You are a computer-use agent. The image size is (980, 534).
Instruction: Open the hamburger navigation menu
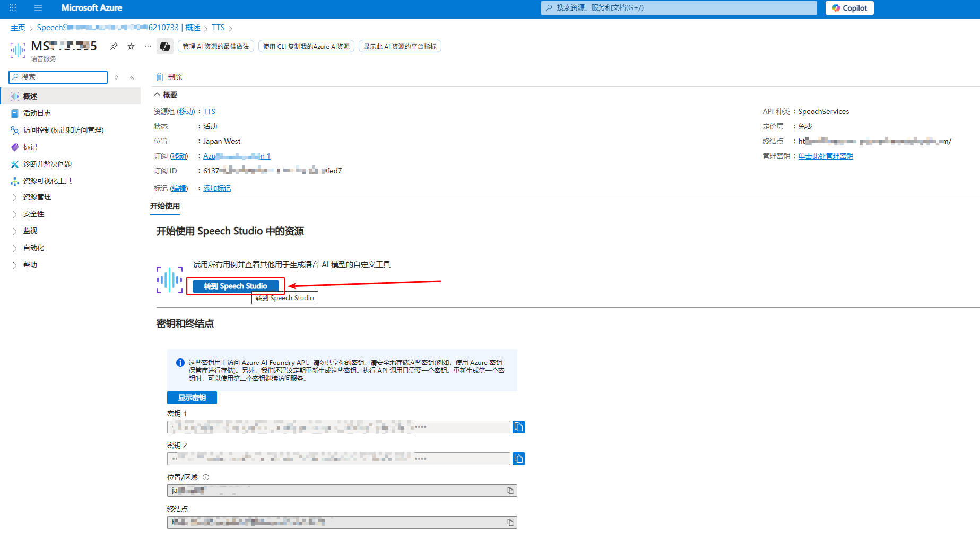click(38, 8)
